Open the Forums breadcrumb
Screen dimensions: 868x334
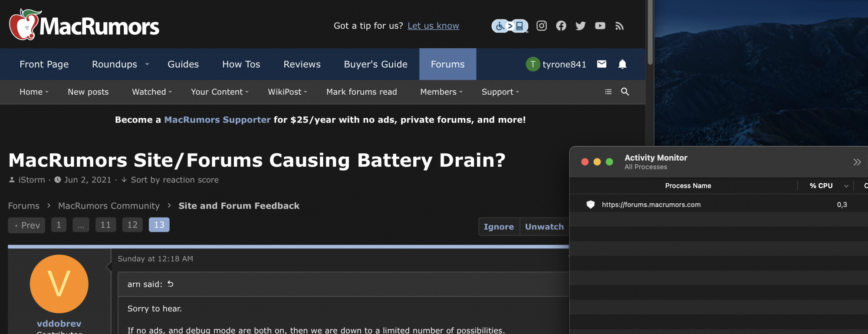[24, 206]
